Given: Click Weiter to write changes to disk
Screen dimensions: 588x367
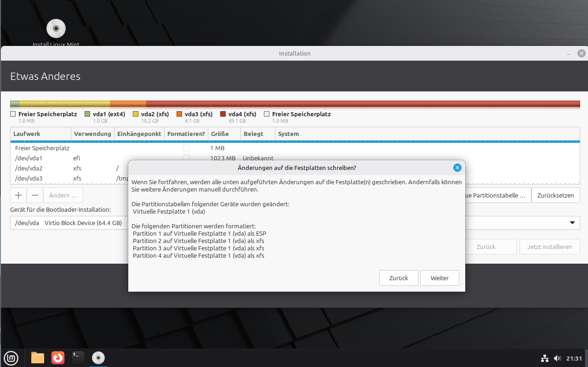Looking at the screenshot, I should 440,278.
